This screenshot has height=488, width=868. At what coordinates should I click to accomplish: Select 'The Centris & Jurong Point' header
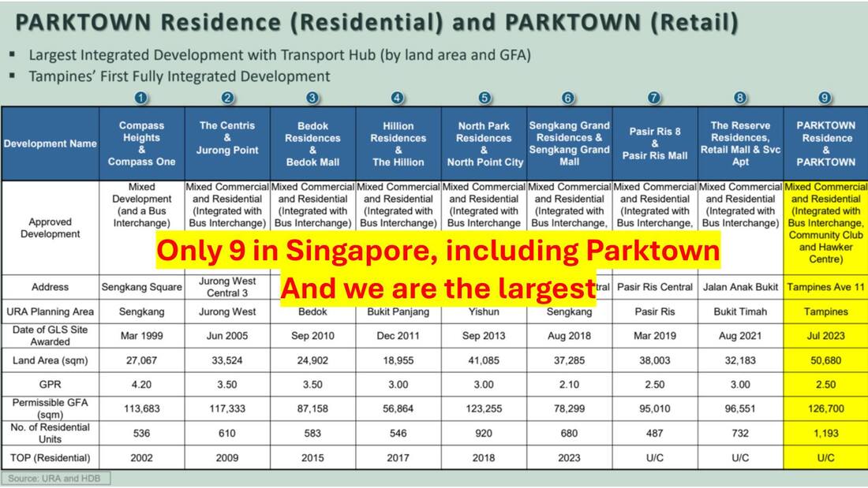227,143
